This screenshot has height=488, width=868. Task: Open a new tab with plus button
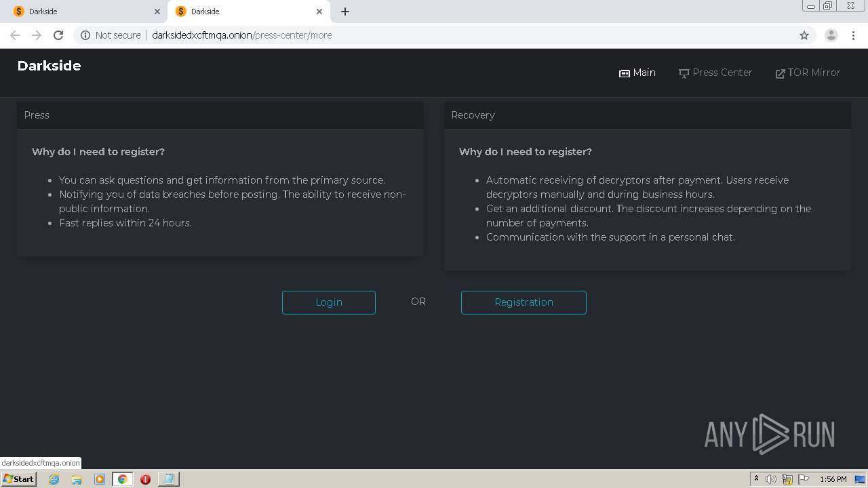345,12
